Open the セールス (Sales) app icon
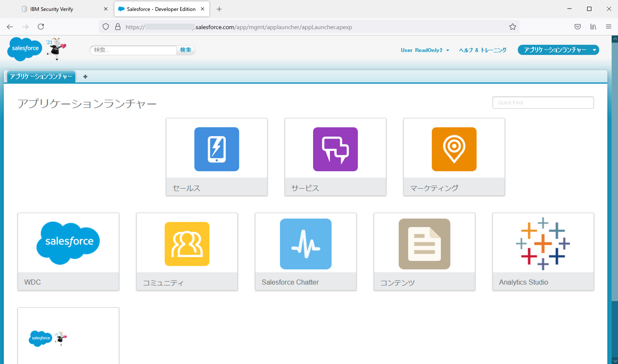The height and width of the screenshot is (364, 618). [x=217, y=149]
